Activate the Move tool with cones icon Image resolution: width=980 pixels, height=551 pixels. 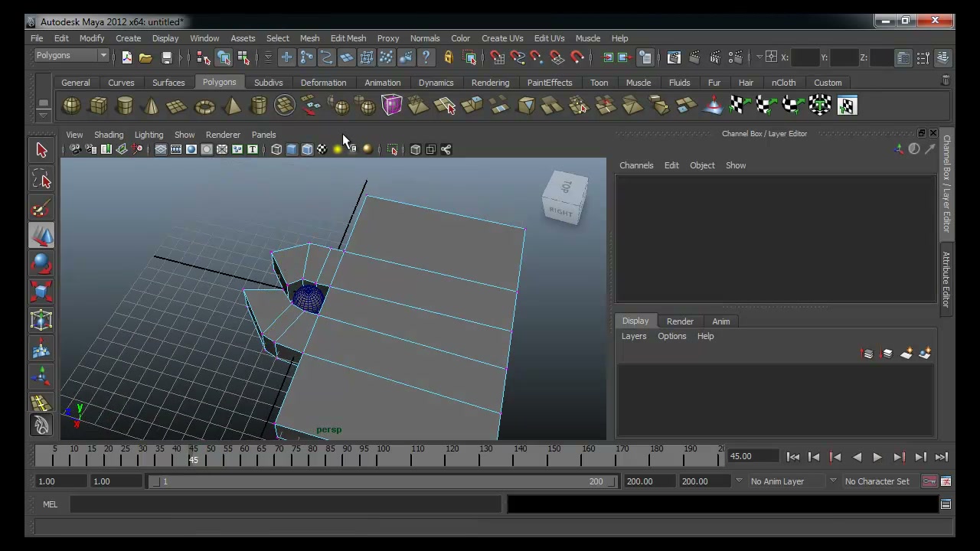point(41,236)
